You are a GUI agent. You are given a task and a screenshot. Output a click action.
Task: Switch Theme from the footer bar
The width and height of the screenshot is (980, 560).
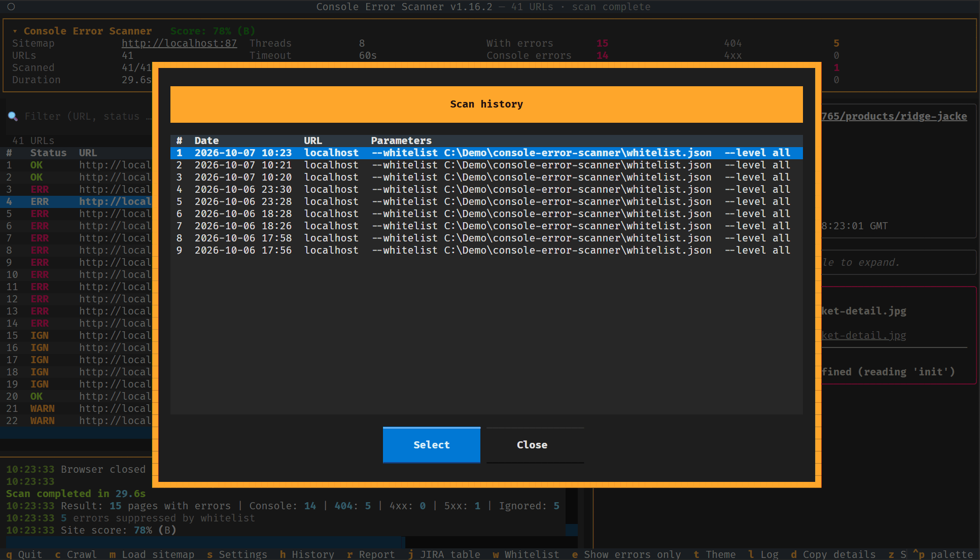(714, 554)
